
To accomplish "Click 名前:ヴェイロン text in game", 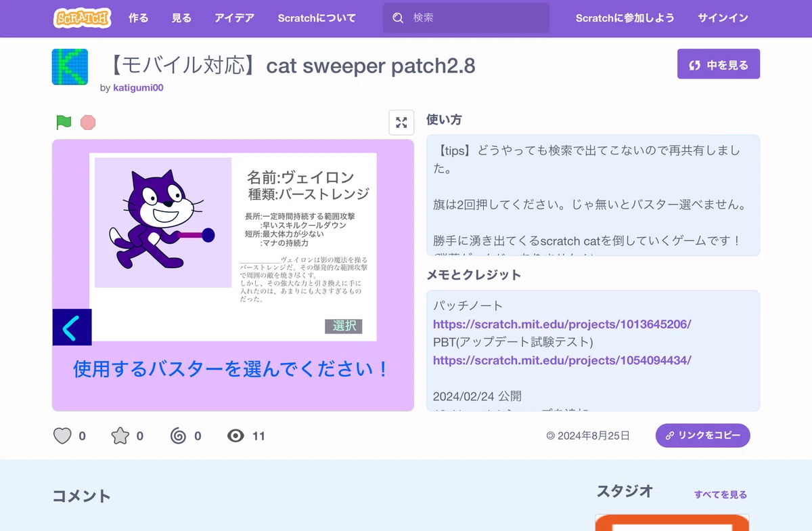I will [x=300, y=177].
